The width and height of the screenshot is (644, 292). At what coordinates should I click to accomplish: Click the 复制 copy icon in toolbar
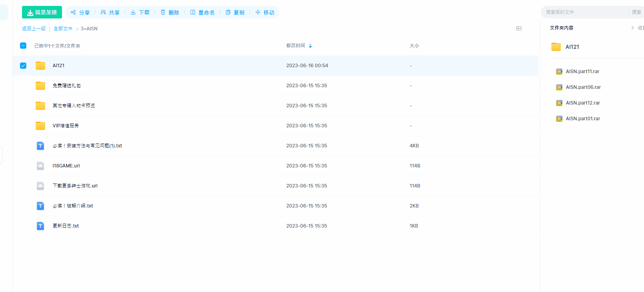click(x=228, y=13)
